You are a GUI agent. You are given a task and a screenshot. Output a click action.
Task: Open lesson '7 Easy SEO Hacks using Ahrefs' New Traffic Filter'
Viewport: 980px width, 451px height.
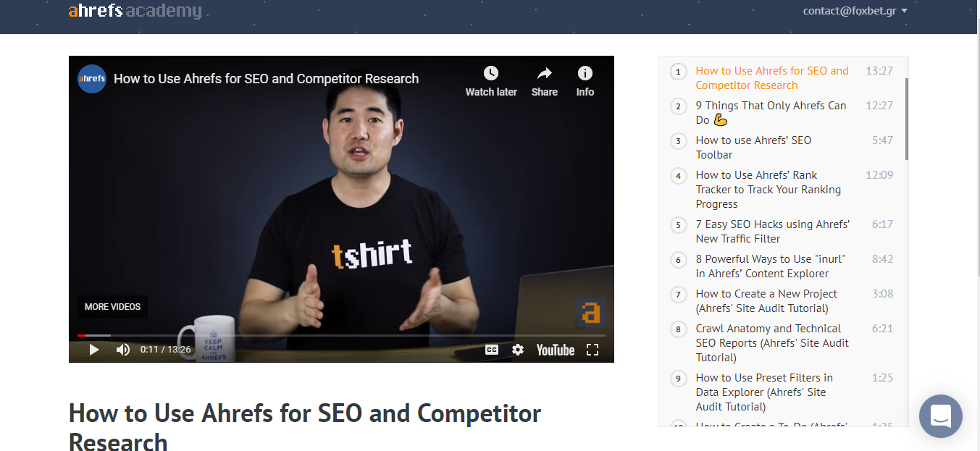click(773, 232)
